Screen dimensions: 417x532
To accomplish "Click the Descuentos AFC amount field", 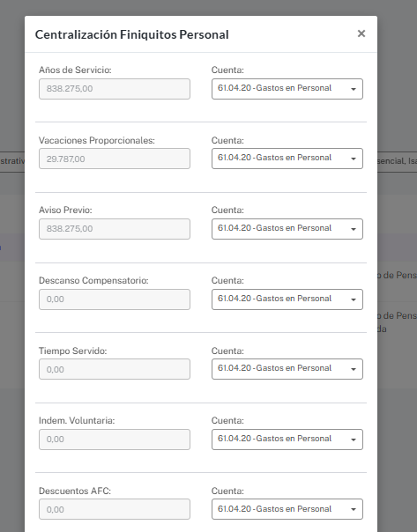I will 115,509.
